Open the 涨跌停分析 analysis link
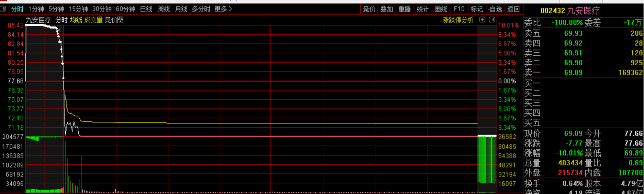Image resolution: width=644 pixels, height=194 pixels. pyautogui.click(x=458, y=20)
